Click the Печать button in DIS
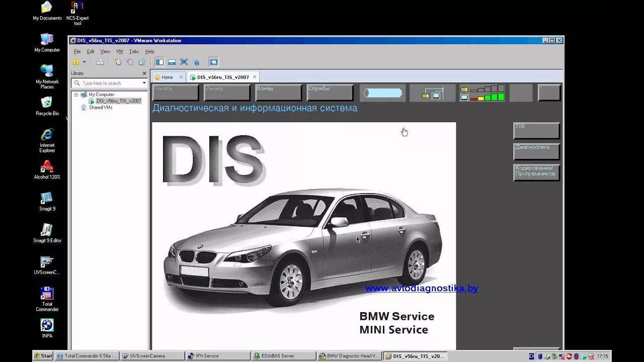Image resolution: width=644 pixels, height=362 pixels. click(176, 93)
